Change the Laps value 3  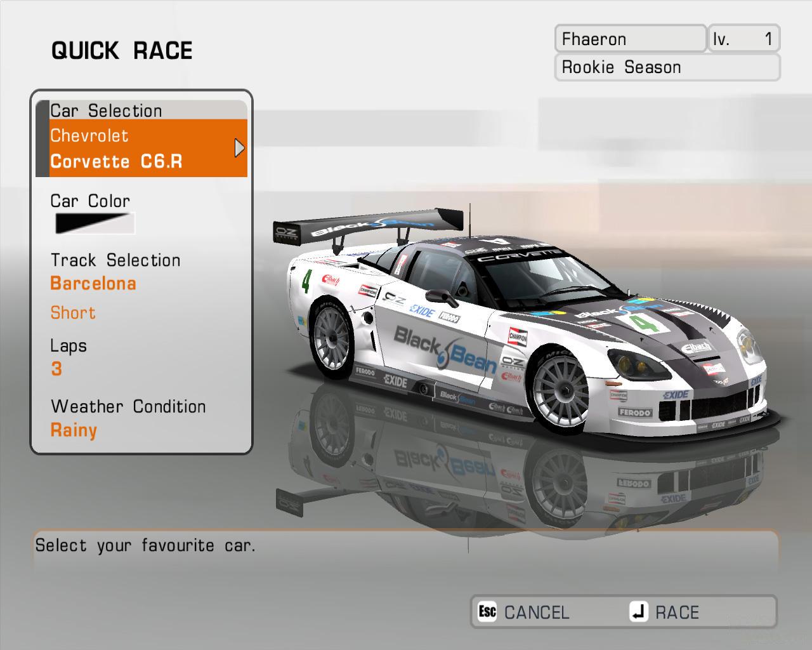click(x=56, y=368)
